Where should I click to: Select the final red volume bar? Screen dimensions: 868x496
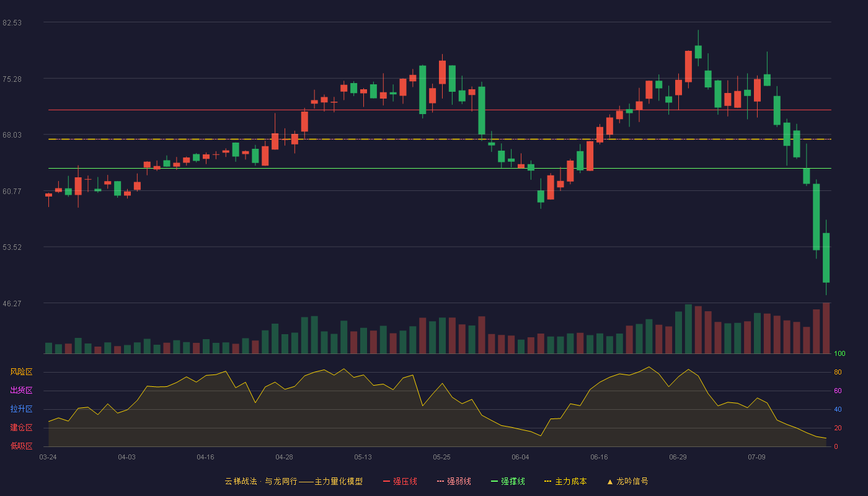(826, 328)
